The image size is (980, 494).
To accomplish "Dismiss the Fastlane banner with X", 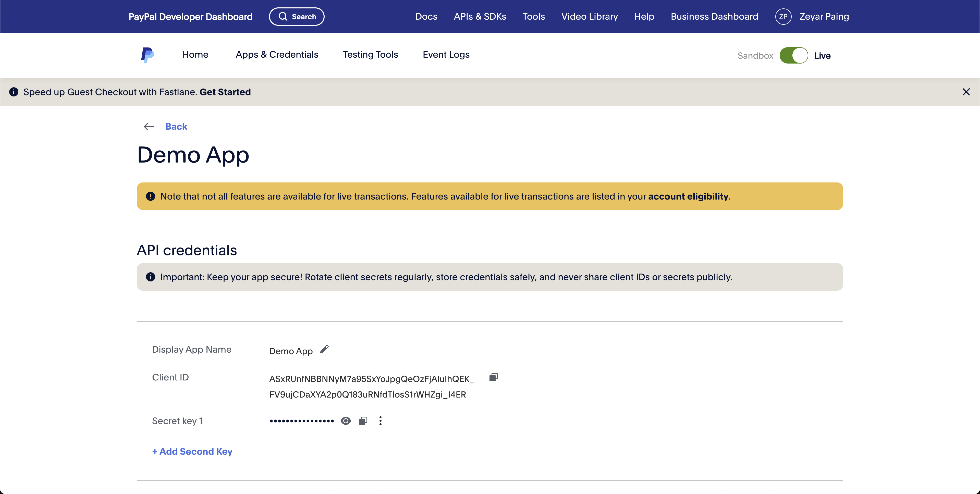I will (965, 92).
